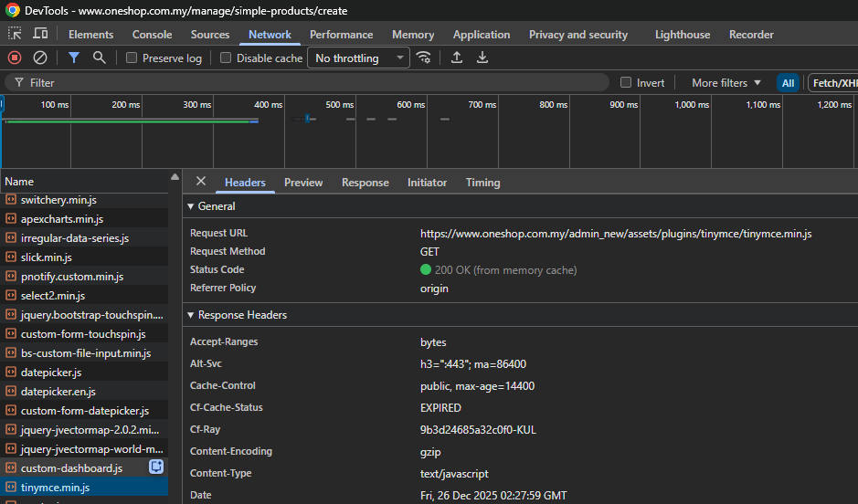Check the Disable cache option
This screenshot has width=858, height=504.
click(x=226, y=58)
